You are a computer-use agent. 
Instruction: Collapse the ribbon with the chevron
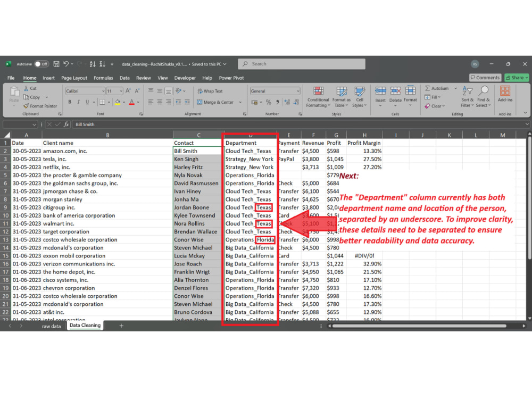point(525,113)
